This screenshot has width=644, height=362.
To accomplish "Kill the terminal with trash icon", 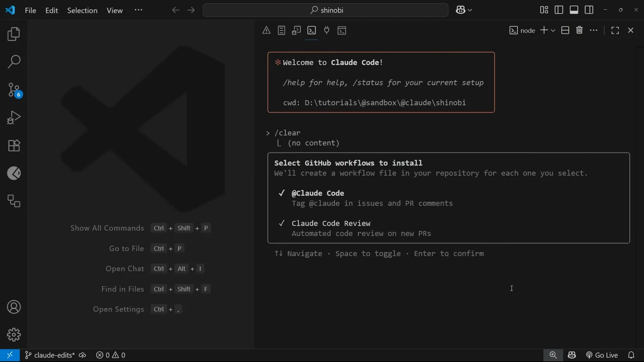I will 580,30.
